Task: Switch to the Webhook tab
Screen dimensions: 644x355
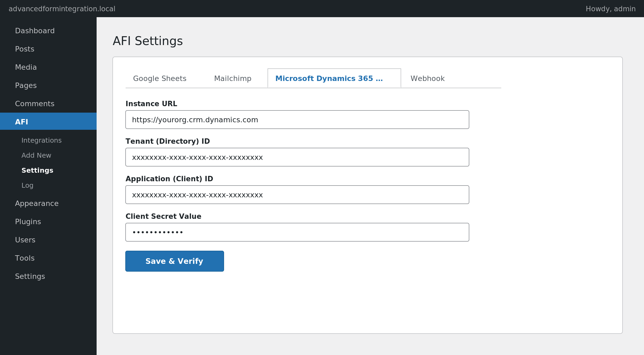Action: [x=427, y=78]
